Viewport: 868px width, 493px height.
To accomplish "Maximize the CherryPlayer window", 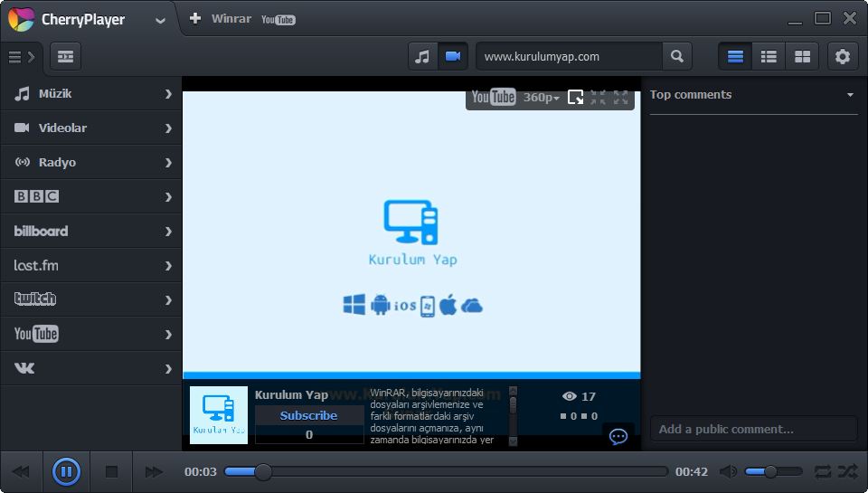I will [x=823, y=18].
